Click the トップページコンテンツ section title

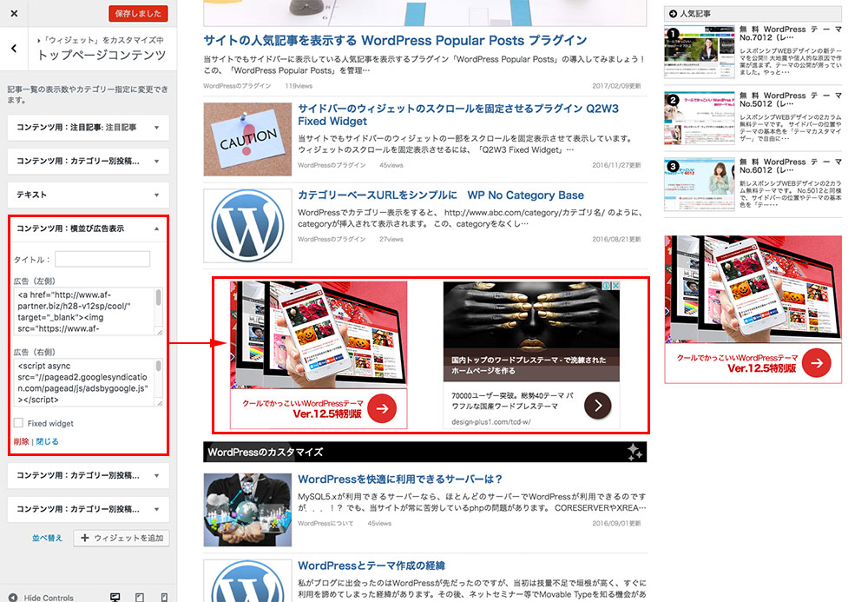[x=102, y=55]
